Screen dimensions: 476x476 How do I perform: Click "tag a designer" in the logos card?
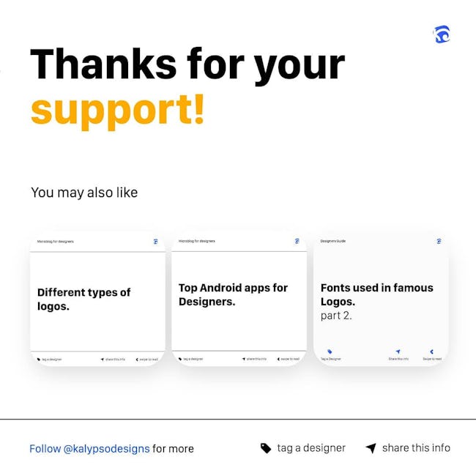(x=51, y=360)
